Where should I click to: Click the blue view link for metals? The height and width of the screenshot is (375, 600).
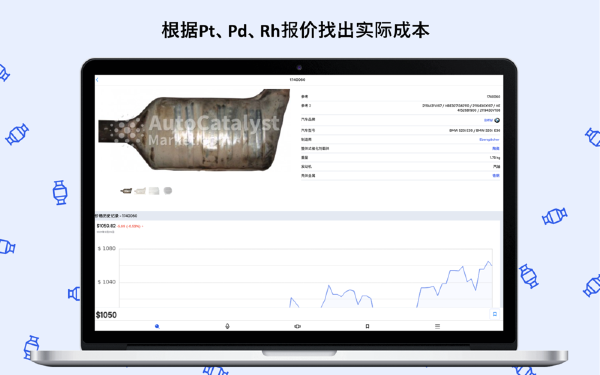(496, 176)
